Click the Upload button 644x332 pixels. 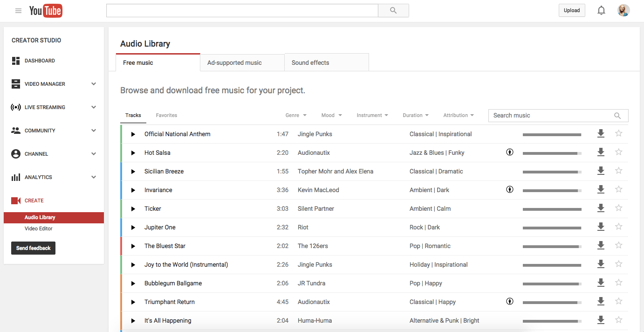tap(572, 10)
